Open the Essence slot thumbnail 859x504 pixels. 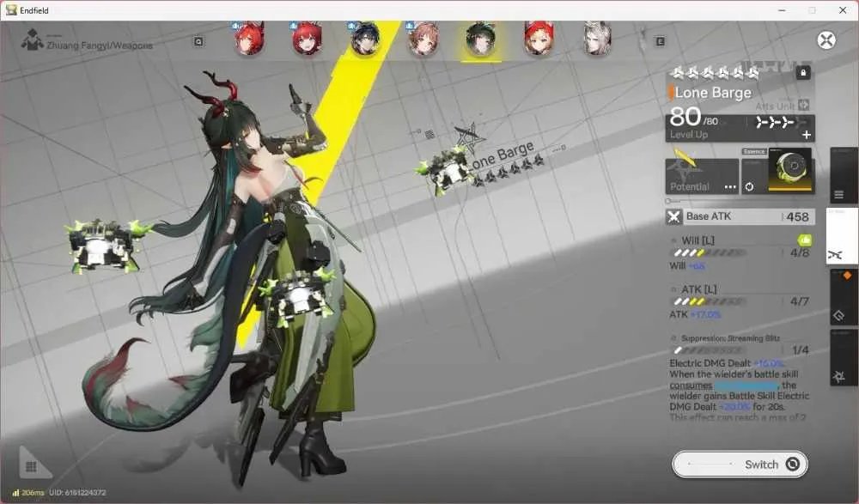(x=789, y=169)
